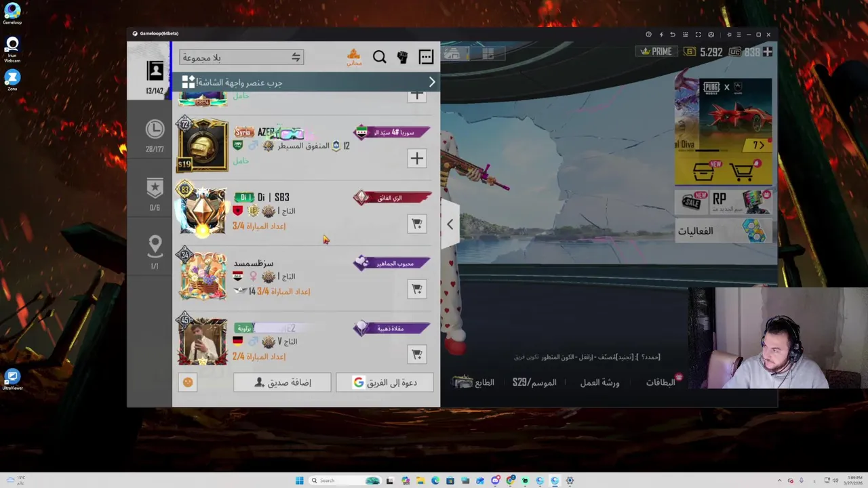Click the سوريا title badge on the AZER row

(392, 132)
